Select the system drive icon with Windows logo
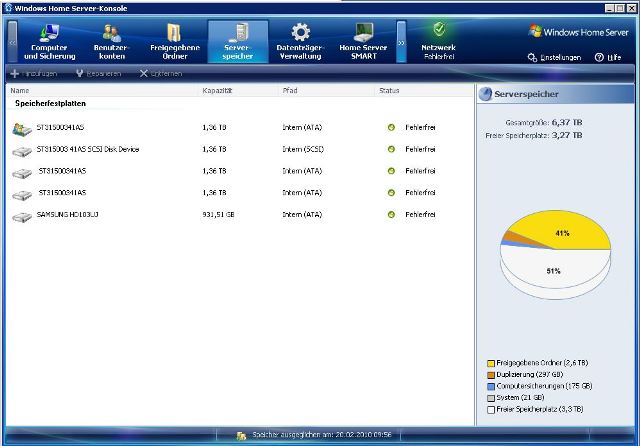Screen dimensions: 640x446 pos(22,129)
